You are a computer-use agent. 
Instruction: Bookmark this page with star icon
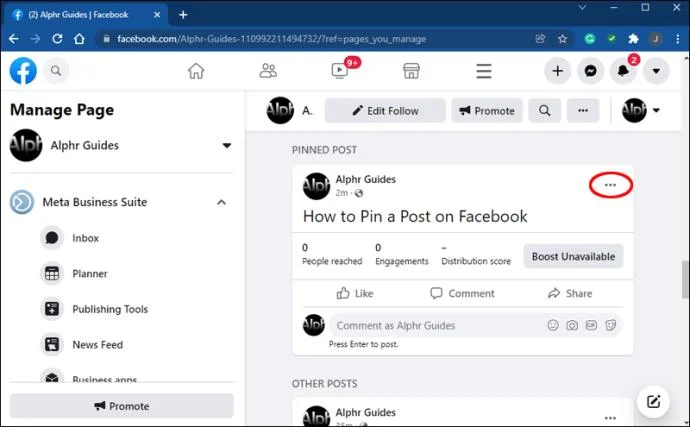562,39
